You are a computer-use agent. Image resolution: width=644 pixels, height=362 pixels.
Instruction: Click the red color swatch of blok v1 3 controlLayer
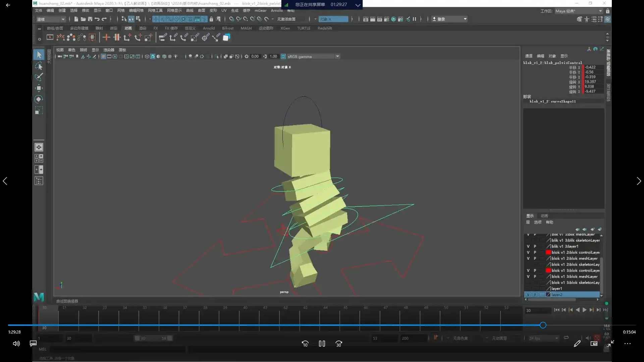pos(548,270)
